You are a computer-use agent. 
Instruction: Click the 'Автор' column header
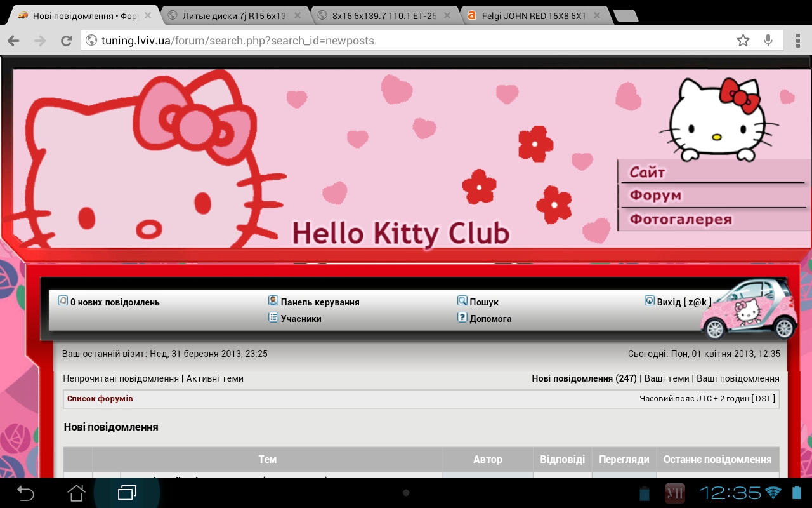[x=488, y=459]
